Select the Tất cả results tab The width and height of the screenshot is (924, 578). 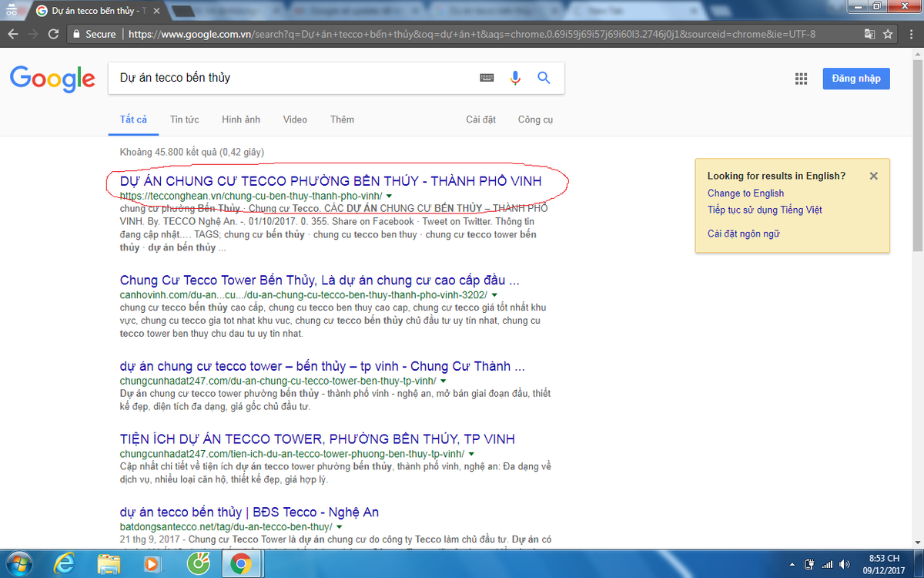[x=133, y=119]
